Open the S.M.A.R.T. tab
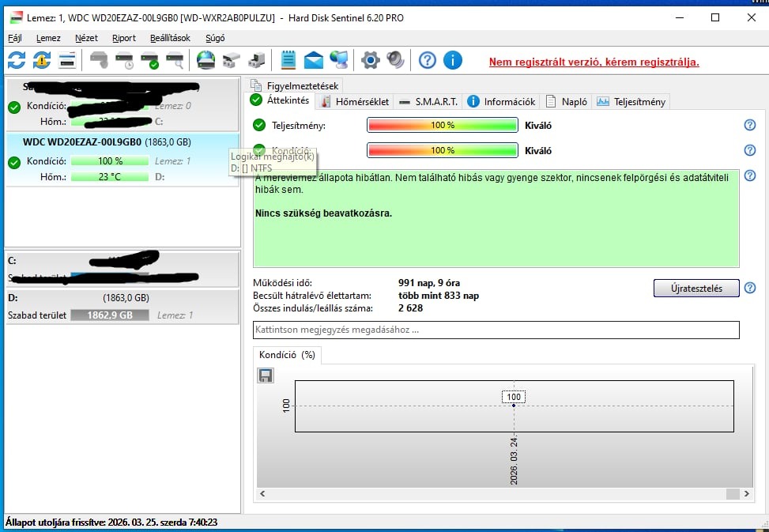This screenshot has height=532, width=769. (428, 101)
